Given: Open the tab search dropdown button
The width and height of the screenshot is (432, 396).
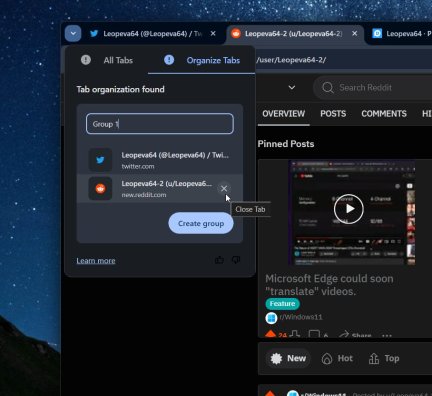Looking at the screenshot, I should point(73,33).
